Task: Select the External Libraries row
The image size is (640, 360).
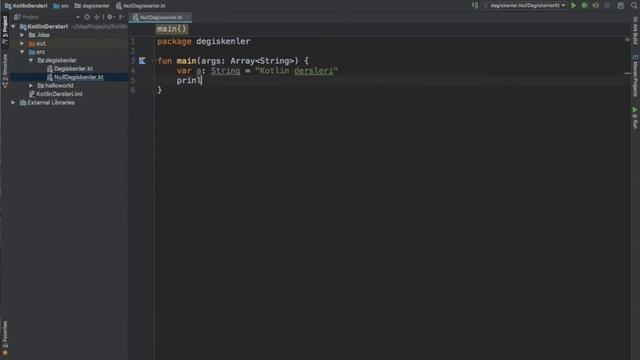Action: click(47, 102)
